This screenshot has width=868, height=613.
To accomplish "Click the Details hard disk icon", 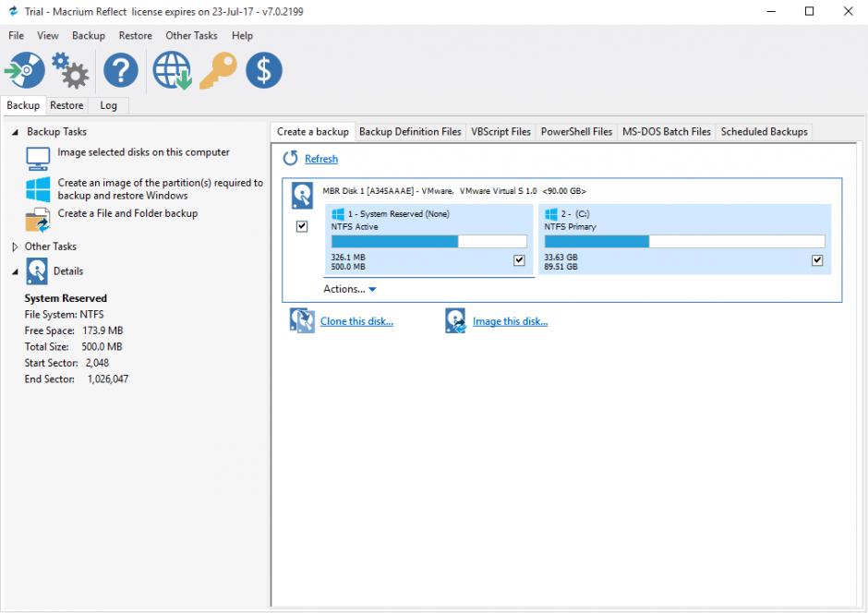I will [37, 271].
